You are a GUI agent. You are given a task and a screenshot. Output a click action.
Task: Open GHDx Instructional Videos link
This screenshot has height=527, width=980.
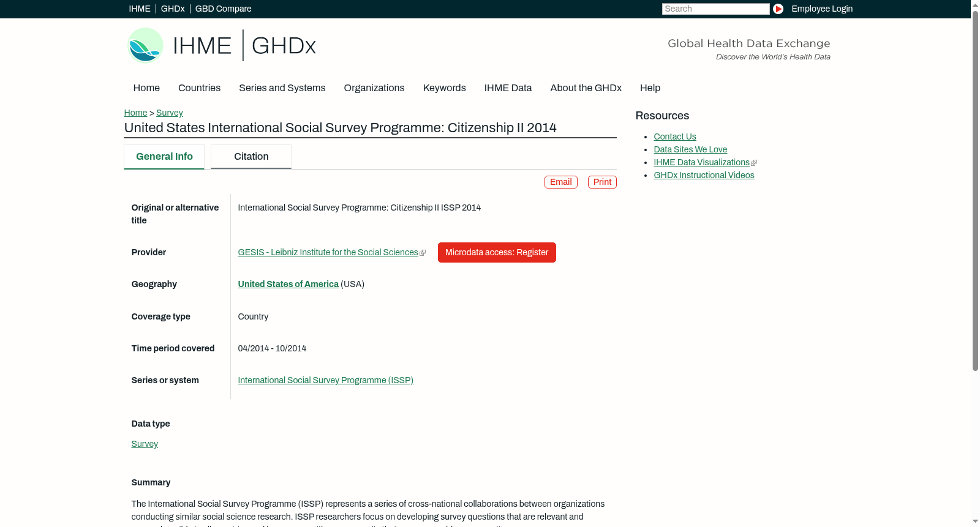[x=704, y=175]
